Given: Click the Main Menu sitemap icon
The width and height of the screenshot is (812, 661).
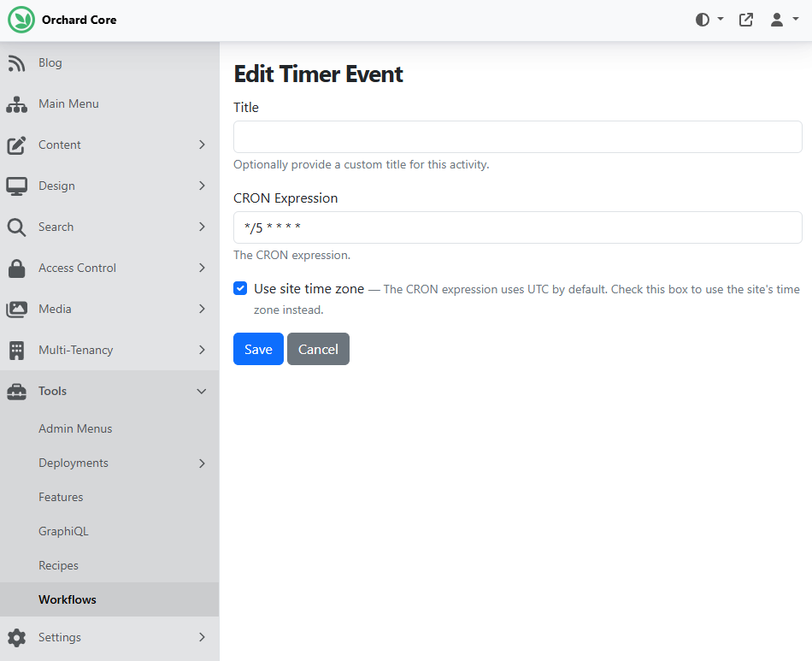Looking at the screenshot, I should pyautogui.click(x=16, y=104).
